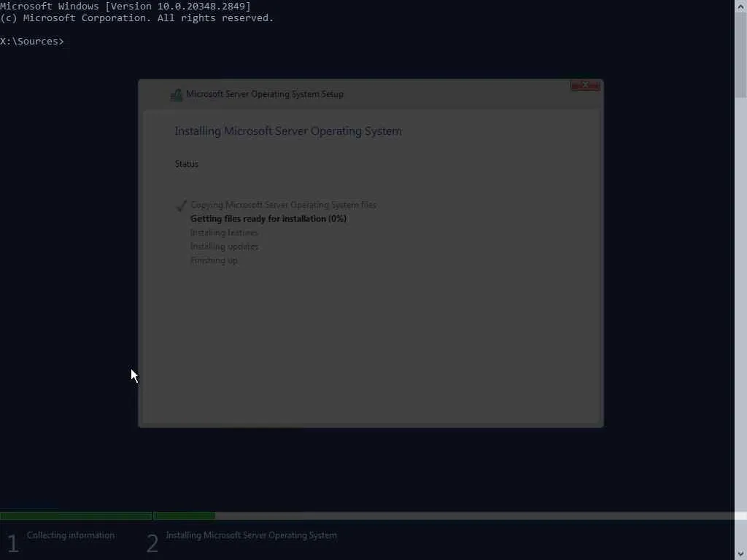Click the stage number 1 indicator
The width and height of the screenshot is (747, 560).
coord(12,543)
